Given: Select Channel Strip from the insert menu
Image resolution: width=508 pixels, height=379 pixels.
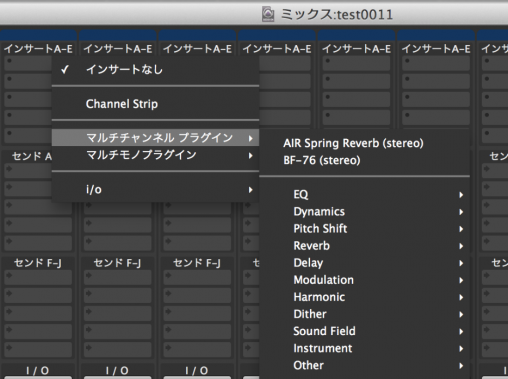Looking at the screenshot, I should pyautogui.click(x=155, y=104).
